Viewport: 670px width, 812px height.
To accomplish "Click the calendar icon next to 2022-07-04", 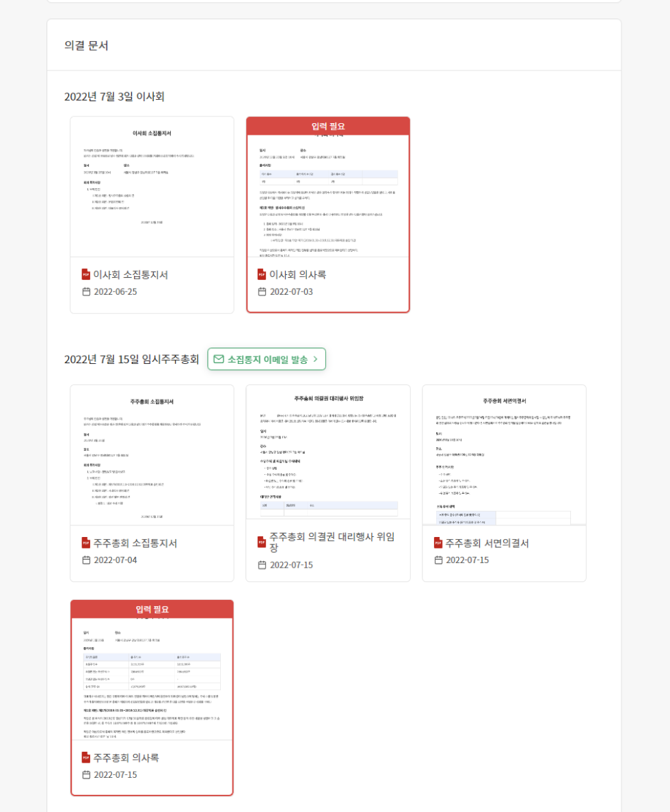I will 85,558.
